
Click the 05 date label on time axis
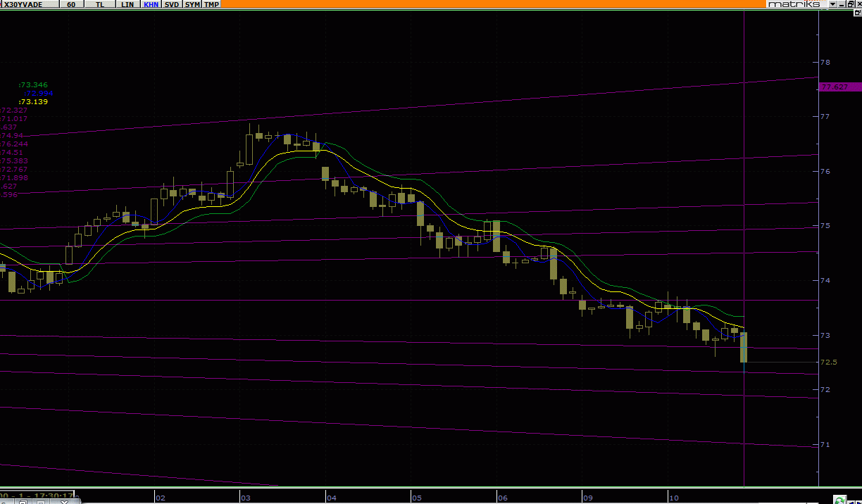coord(417,498)
